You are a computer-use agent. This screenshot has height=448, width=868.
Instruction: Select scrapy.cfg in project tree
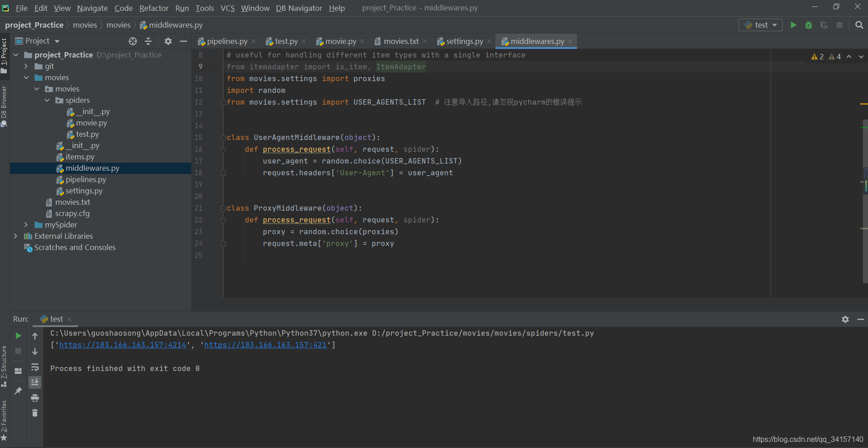(x=73, y=213)
